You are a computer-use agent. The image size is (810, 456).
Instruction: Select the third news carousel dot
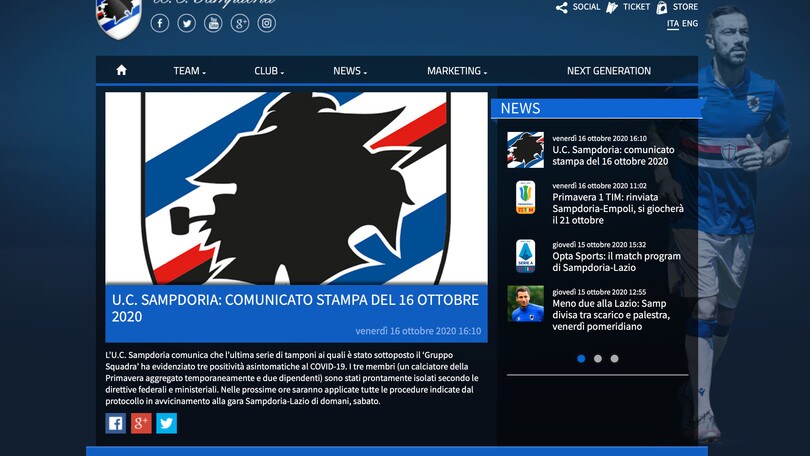click(614, 358)
